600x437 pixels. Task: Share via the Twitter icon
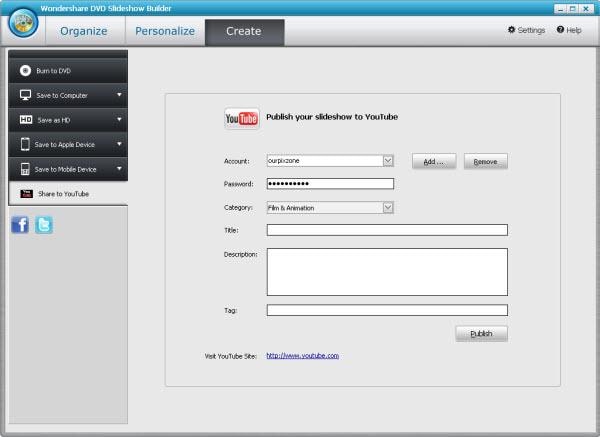coord(44,225)
